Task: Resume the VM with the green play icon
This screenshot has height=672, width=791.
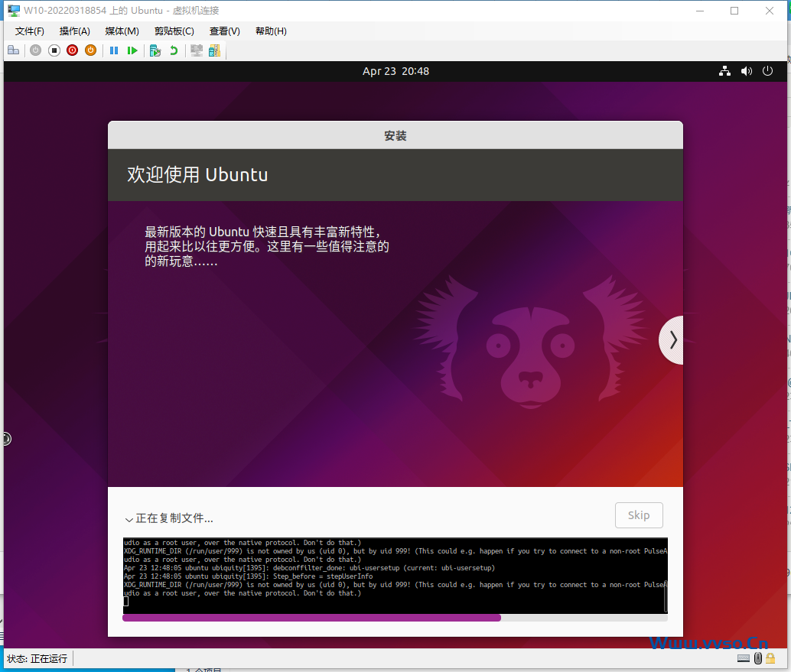Action: (132, 50)
